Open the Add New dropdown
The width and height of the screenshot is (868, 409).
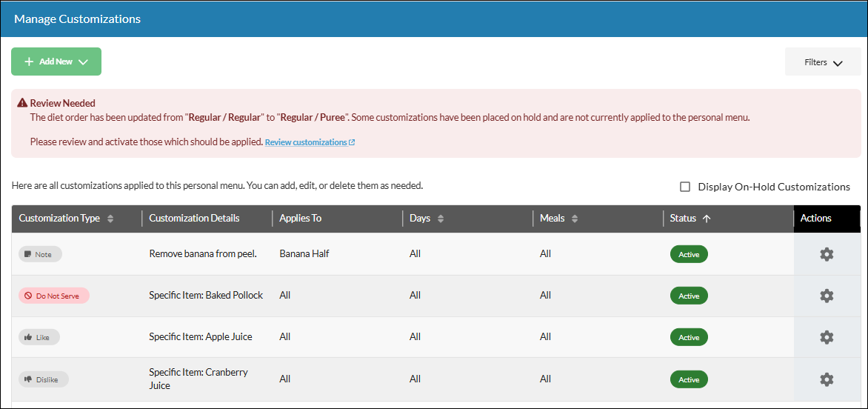point(56,61)
